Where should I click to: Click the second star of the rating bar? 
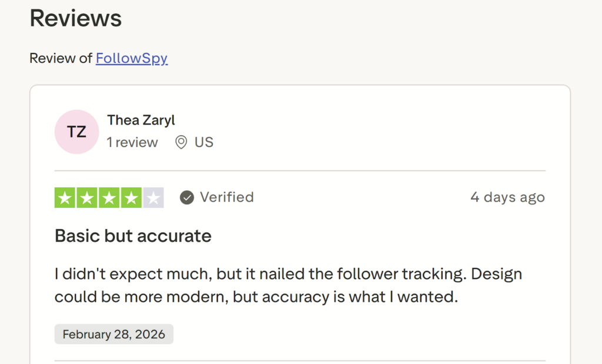87,197
